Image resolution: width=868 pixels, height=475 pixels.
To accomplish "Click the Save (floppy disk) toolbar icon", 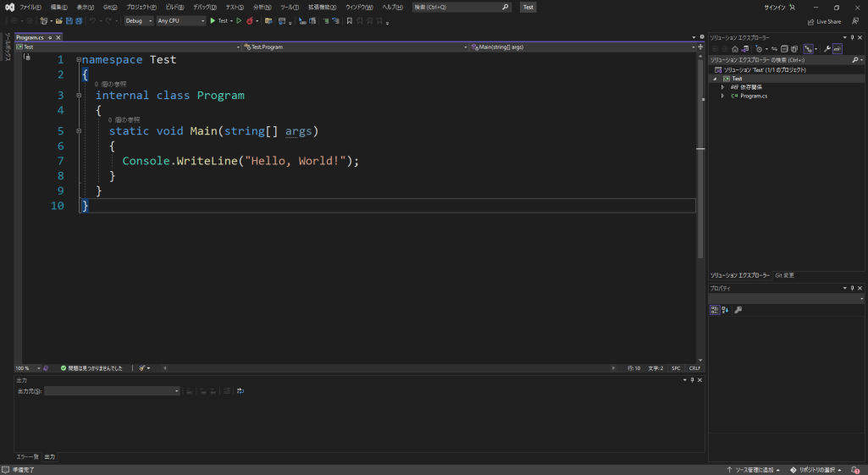I will [69, 21].
